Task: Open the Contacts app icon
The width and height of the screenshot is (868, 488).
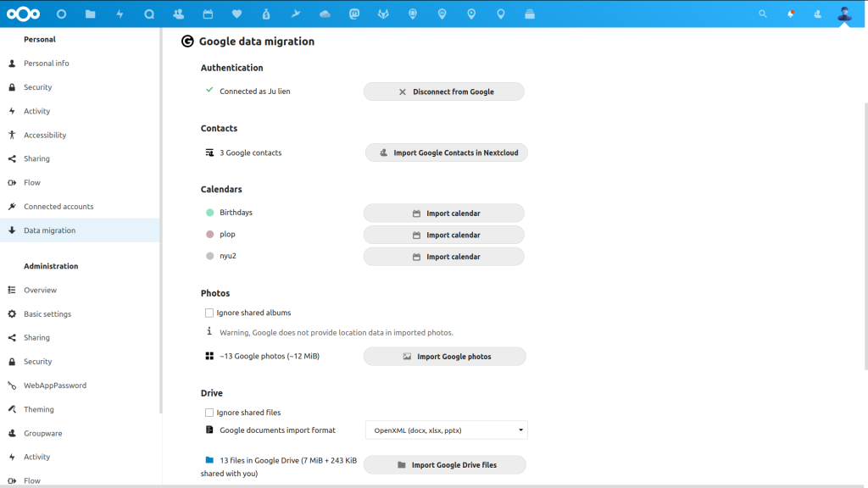Action: [179, 13]
